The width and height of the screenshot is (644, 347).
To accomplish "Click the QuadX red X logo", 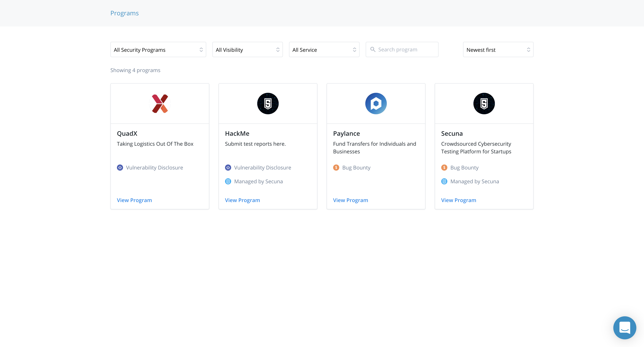I will (x=160, y=104).
